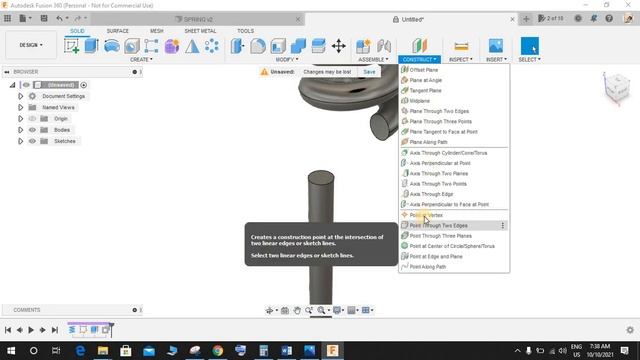Switch to the Sheet Metal tab
The width and height of the screenshot is (640, 360).
[200, 31]
